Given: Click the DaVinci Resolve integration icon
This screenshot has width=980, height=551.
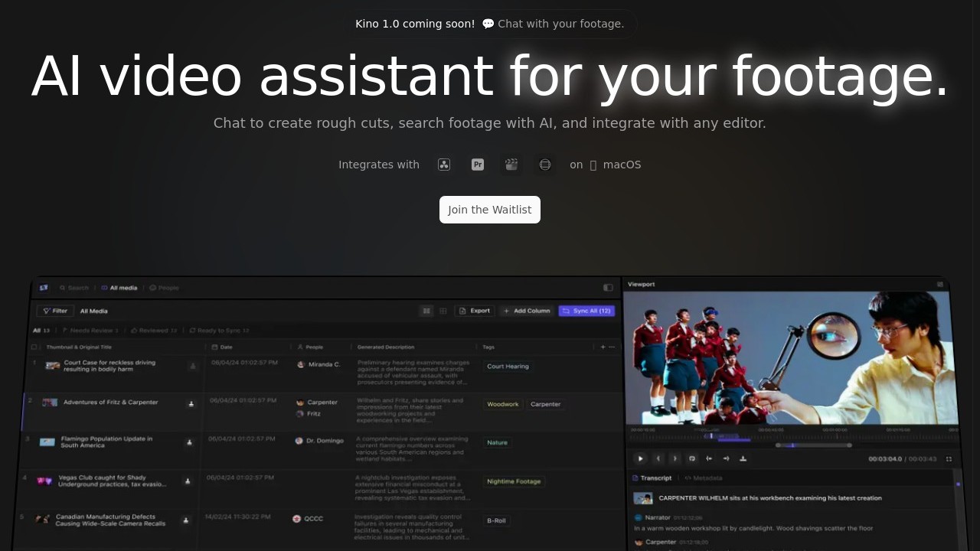Looking at the screenshot, I should point(444,165).
